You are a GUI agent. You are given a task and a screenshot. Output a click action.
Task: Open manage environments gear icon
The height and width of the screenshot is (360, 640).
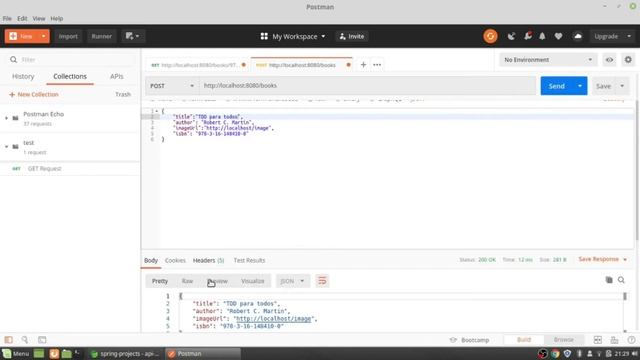point(628,60)
